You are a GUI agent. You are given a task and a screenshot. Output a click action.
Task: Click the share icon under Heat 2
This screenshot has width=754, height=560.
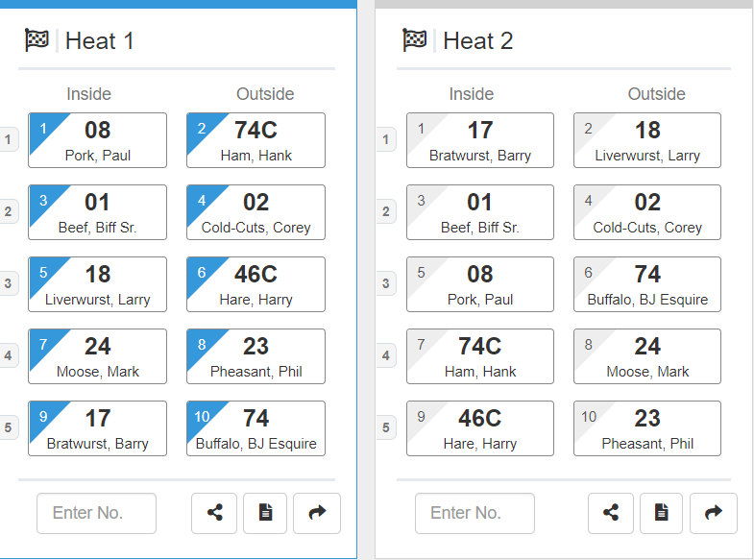pos(611,513)
